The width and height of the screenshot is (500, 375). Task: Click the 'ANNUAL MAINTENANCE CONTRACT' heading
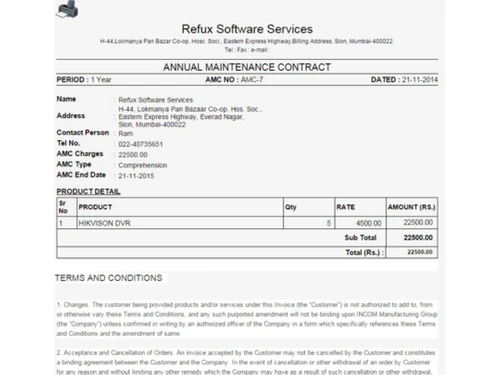(x=247, y=67)
